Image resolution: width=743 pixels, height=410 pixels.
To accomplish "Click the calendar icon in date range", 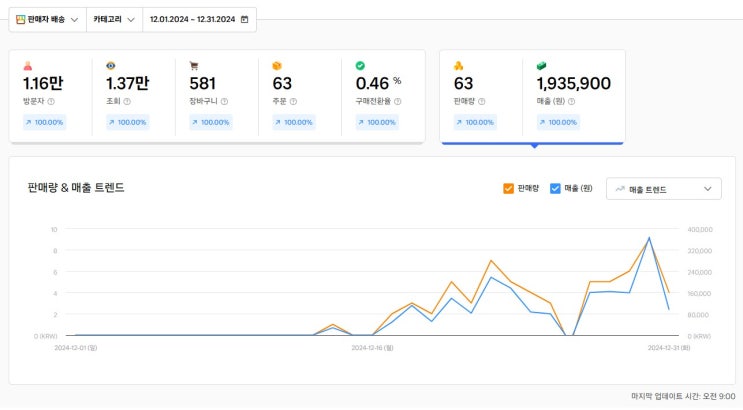I will tap(245, 19).
